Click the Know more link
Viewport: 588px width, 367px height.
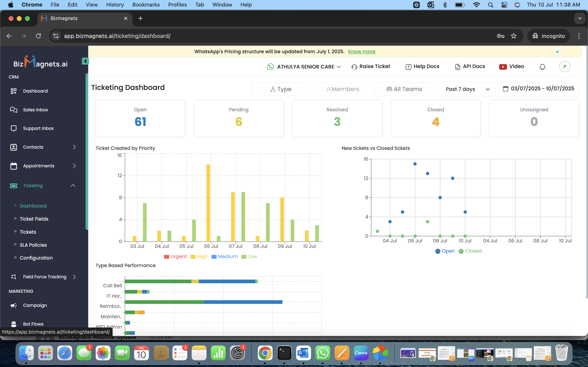(362, 51)
